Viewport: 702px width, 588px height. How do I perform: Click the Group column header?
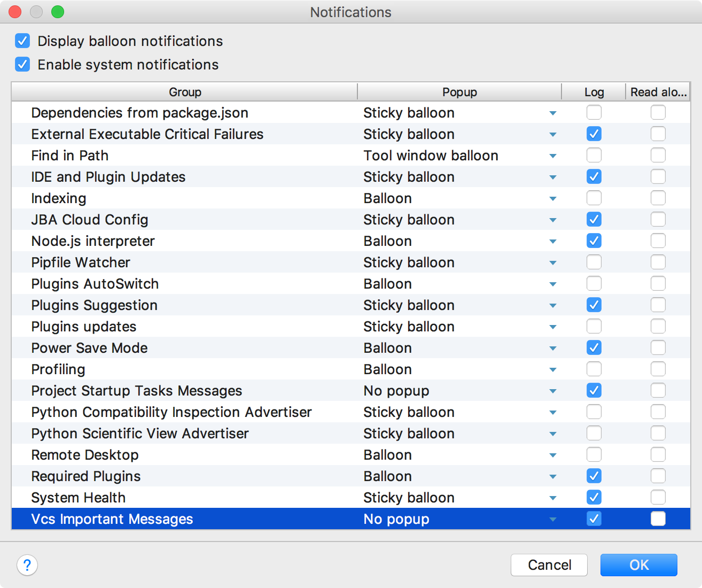pos(184,91)
